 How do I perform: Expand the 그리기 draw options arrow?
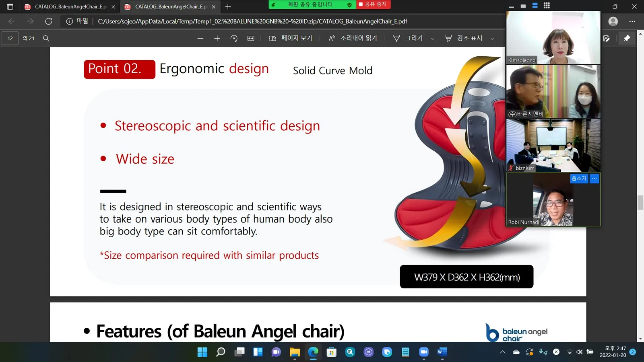(x=433, y=39)
